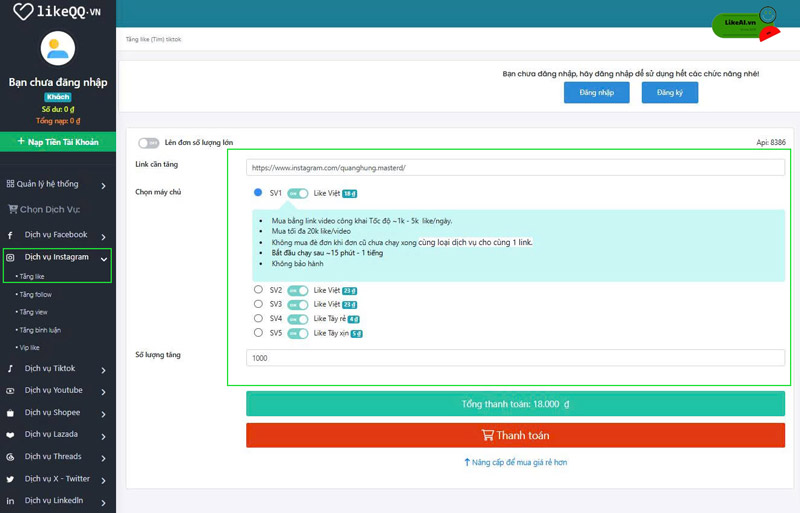Click the 5 đ price badge of SV5
Image resolution: width=800 pixels, height=513 pixels.
pos(357,334)
